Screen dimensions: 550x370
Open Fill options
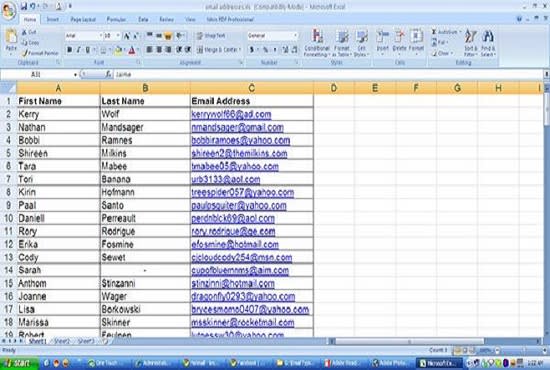[x=440, y=43]
